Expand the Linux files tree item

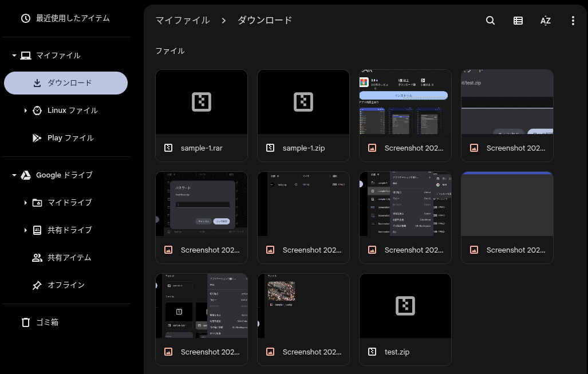tap(25, 110)
